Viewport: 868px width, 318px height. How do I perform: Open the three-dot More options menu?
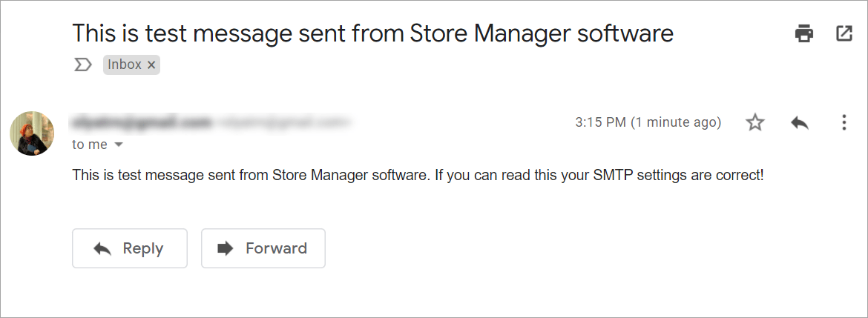[844, 122]
